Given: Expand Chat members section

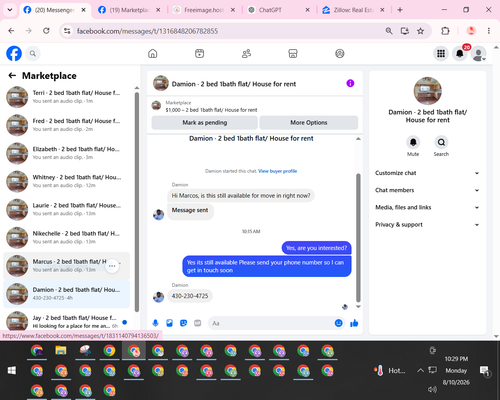Looking at the screenshot, I should [427, 190].
